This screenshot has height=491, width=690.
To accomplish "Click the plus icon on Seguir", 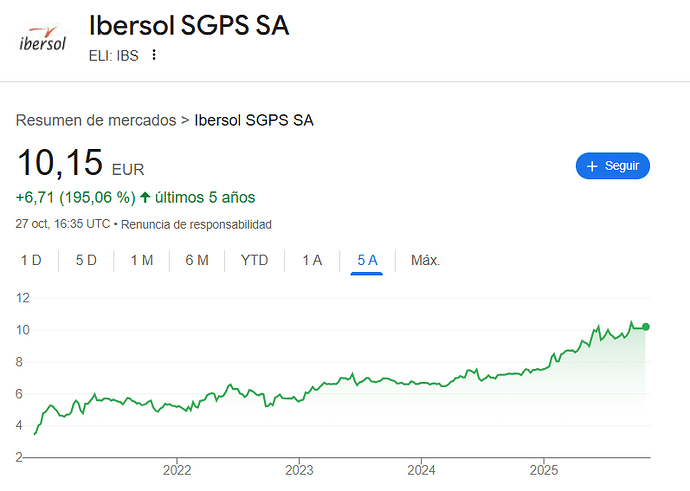I will 592,166.
